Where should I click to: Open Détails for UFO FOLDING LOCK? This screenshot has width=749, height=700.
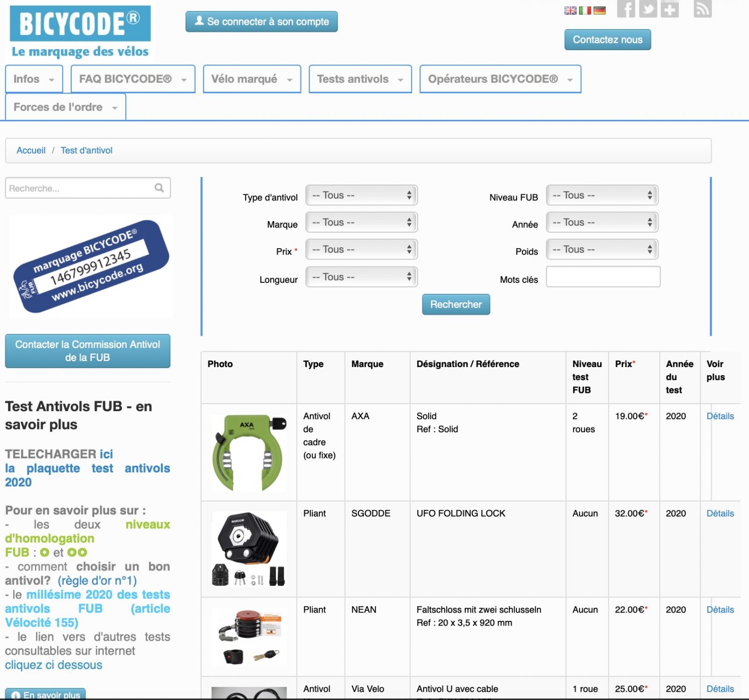(x=720, y=513)
